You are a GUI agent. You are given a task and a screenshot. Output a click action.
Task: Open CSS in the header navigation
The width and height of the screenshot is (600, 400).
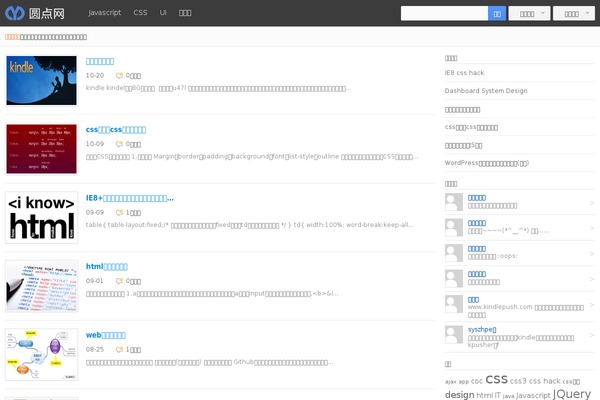(140, 13)
